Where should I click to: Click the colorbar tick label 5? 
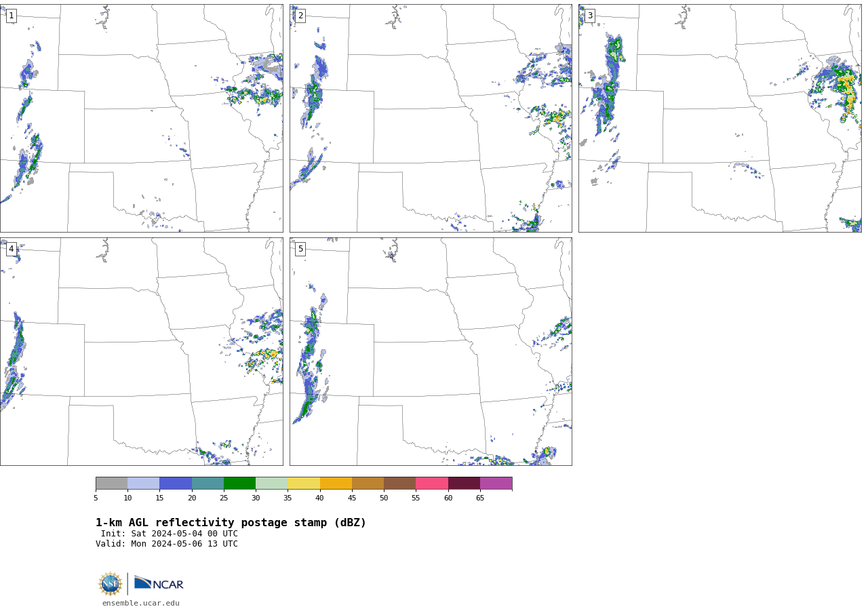96,498
